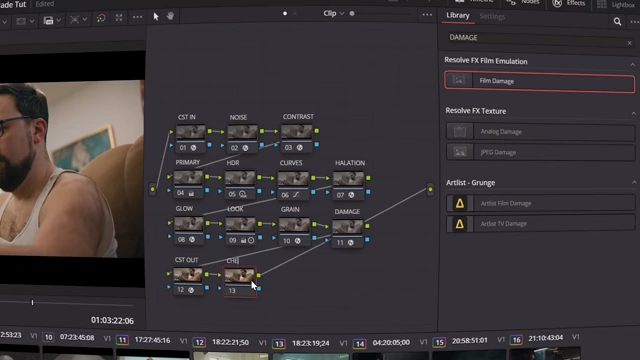This screenshot has width=640, height=360.
Task: Select the second dim page dot above node graph
Action: pyautogui.click(x=295, y=13)
